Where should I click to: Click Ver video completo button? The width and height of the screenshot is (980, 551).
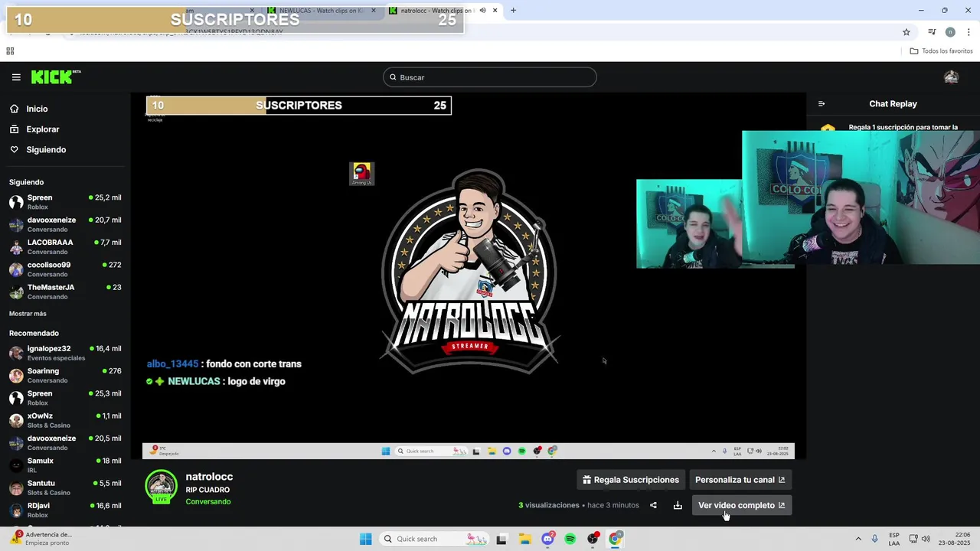(x=741, y=505)
